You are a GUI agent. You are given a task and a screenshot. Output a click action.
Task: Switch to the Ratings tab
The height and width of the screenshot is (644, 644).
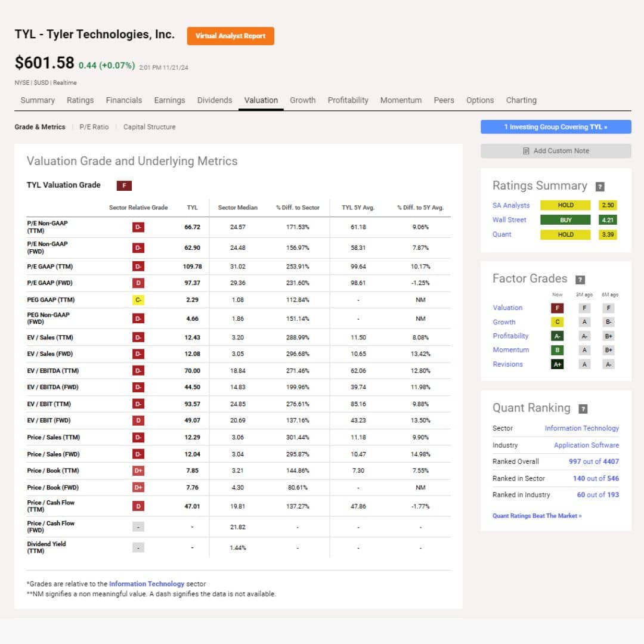click(x=80, y=100)
